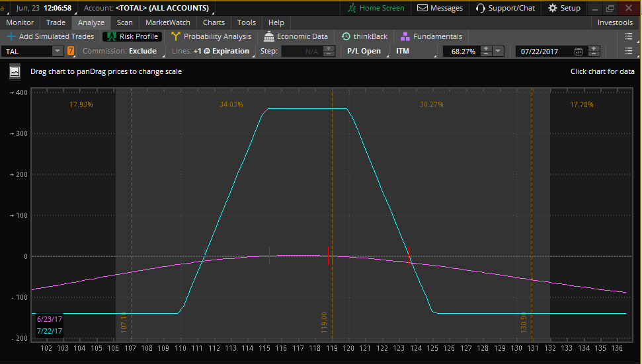Open Support/Chat headset icon
The image size is (642, 364).
pos(481,8)
